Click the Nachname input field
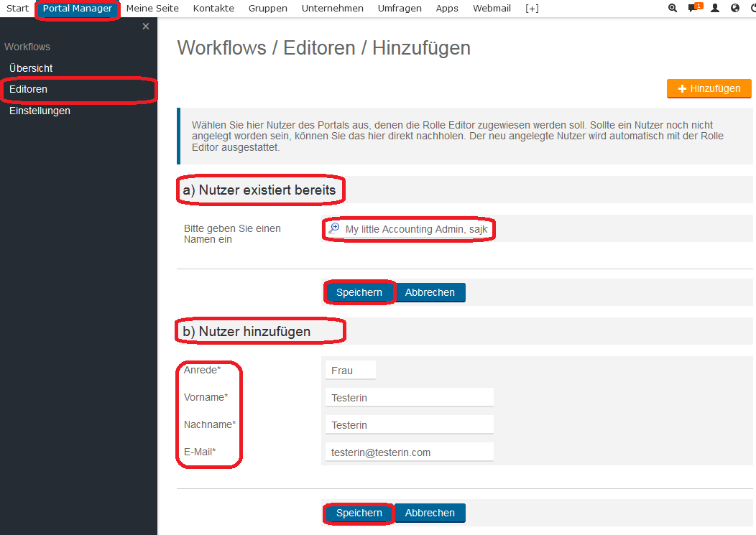The height and width of the screenshot is (535, 756). pyautogui.click(x=410, y=425)
